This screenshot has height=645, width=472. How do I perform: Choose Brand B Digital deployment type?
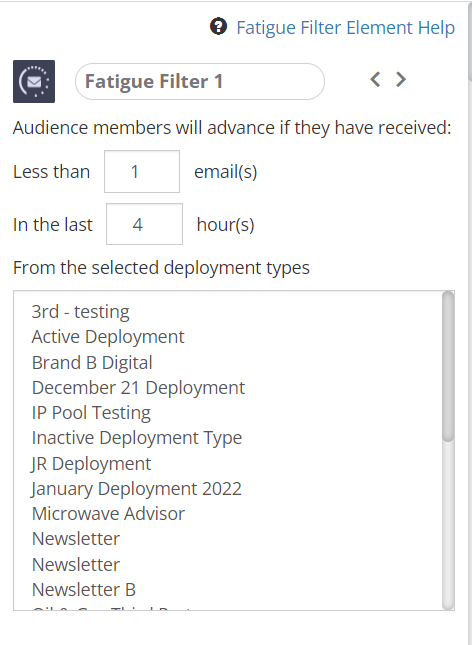point(92,362)
